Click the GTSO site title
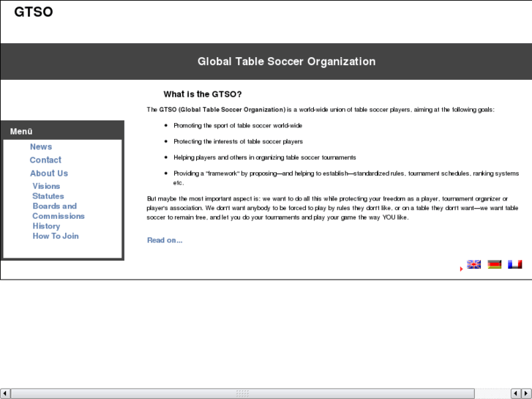 tap(34, 12)
